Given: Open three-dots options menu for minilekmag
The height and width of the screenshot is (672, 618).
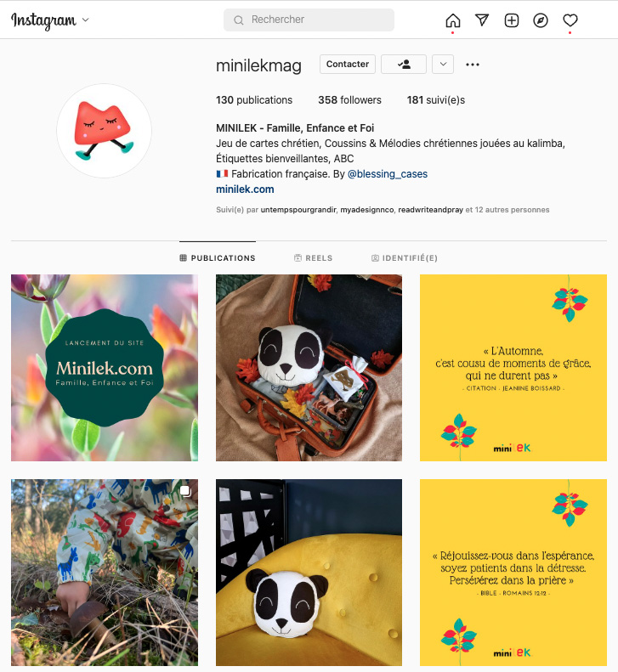Looking at the screenshot, I should point(472,65).
